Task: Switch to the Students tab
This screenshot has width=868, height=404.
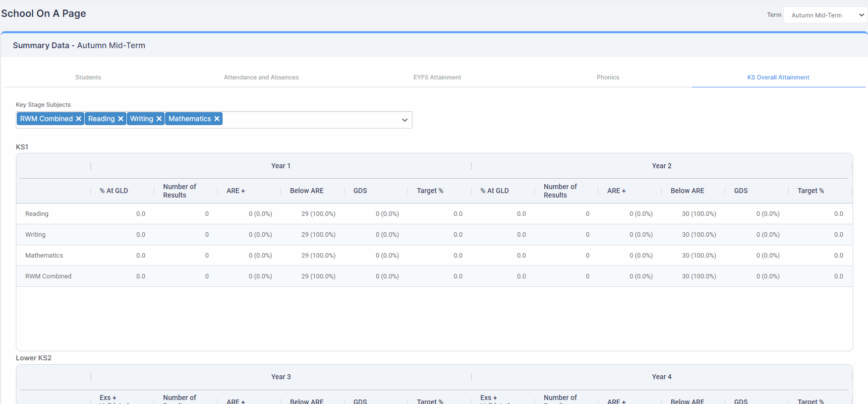Action: 88,77
